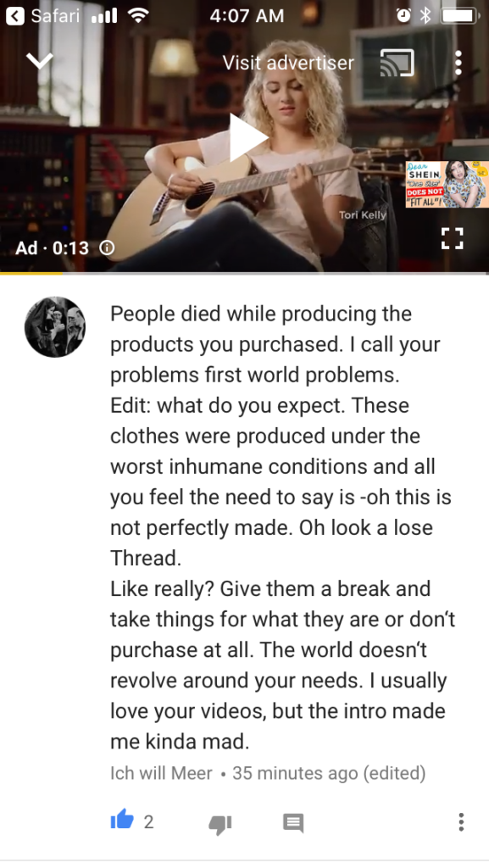This screenshot has width=489, height=868.
Task: Enter fullscreen mode on video
Action: click(452, 238)
